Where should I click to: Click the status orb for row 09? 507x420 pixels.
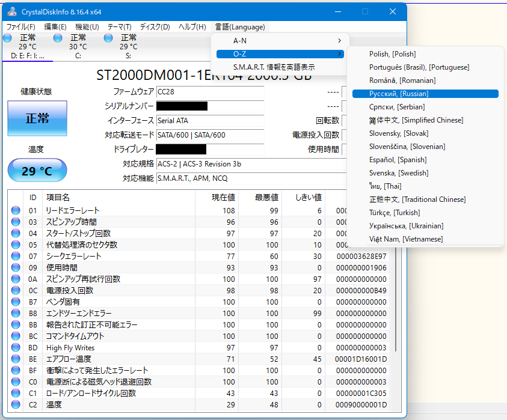point(16,267)
